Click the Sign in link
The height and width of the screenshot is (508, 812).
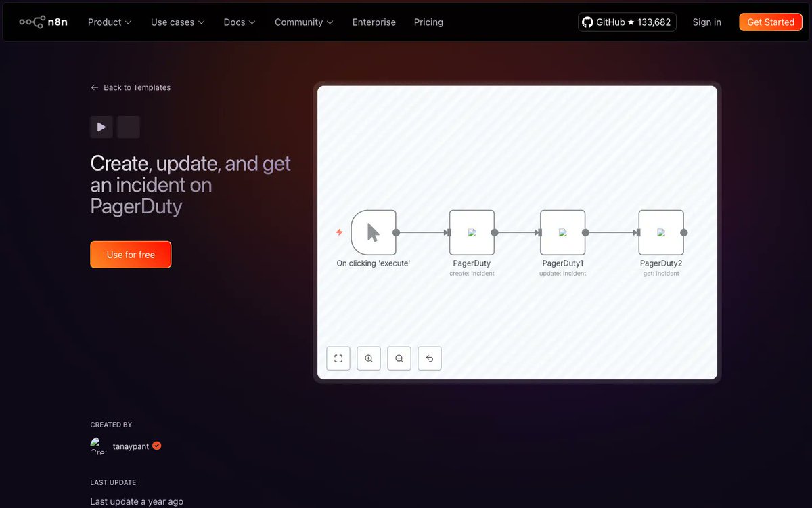(x=706, y=22)
